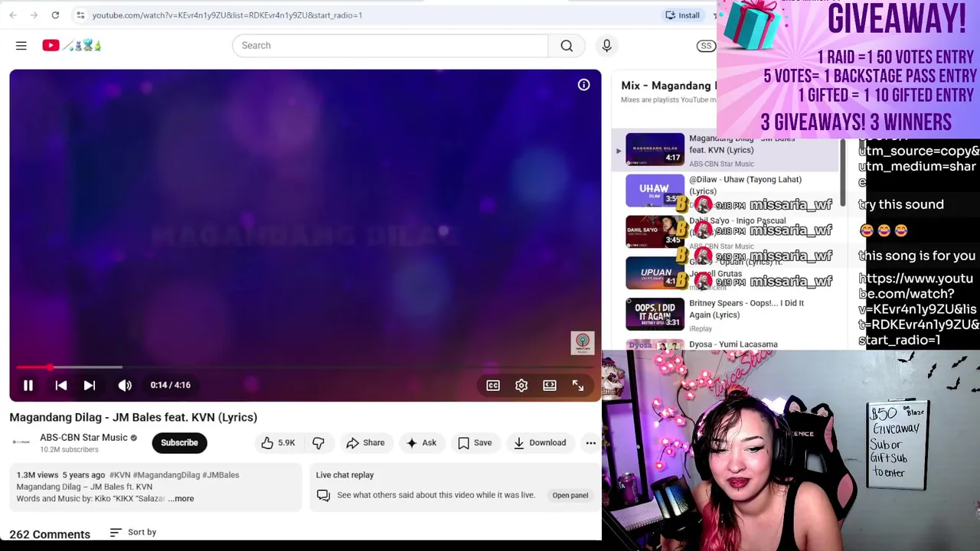Expand the description with ...more
Screen dimensions: 980x551
181,499
